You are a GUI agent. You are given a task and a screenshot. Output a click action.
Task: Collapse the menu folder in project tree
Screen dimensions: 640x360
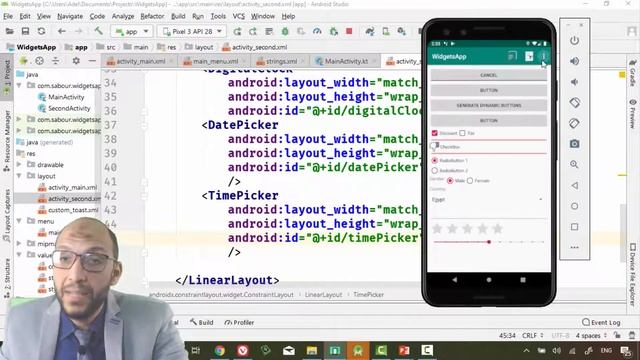coord(19,221)
